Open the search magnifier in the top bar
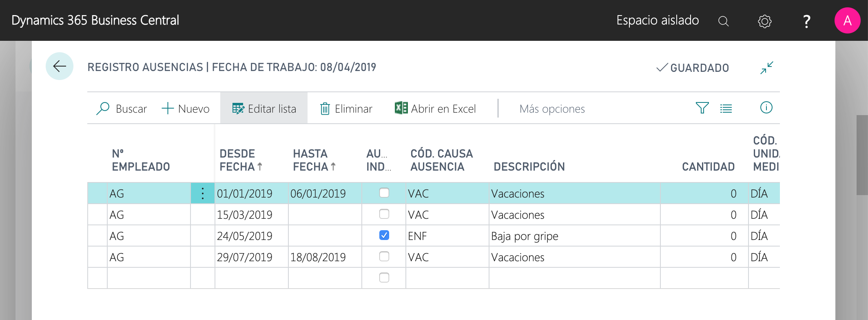 pos(723,21)
